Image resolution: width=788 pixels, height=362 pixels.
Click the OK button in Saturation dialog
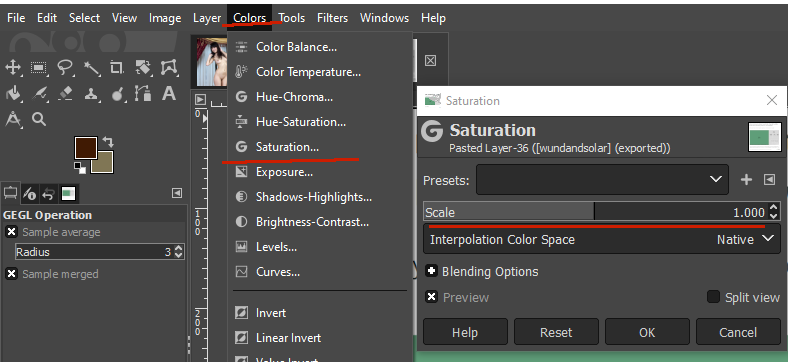pos(647,332)
